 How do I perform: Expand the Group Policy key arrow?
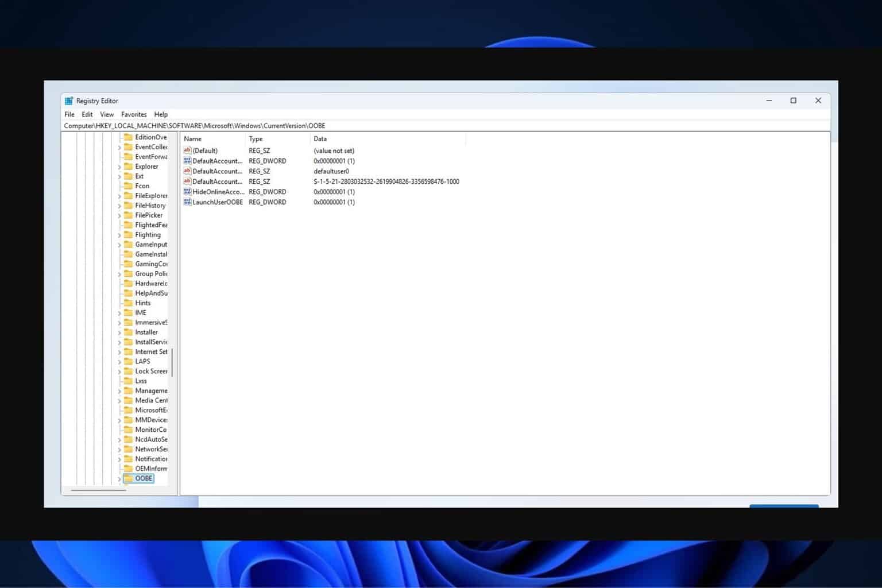click(119, 274)
